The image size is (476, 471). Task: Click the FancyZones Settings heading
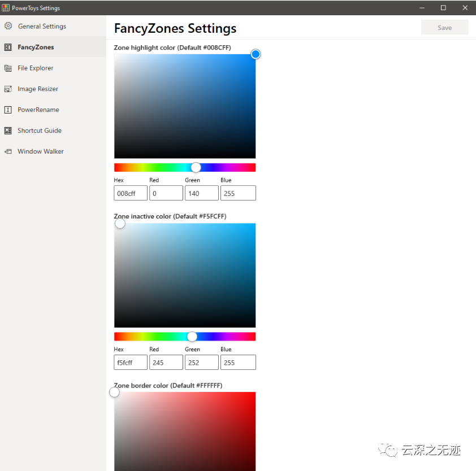point(175,28)
